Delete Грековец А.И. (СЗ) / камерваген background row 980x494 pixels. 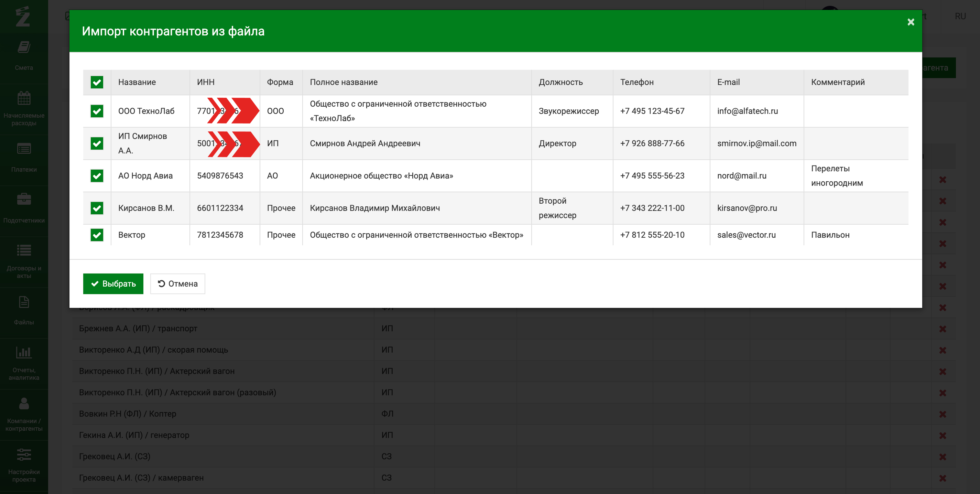pyautogui.click(x=942, y=478)
